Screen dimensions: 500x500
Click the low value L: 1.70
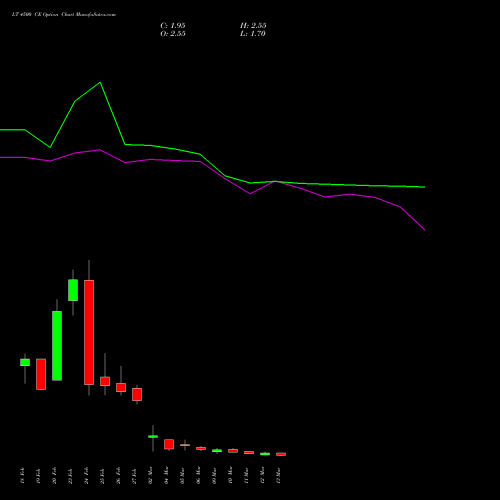253,33
